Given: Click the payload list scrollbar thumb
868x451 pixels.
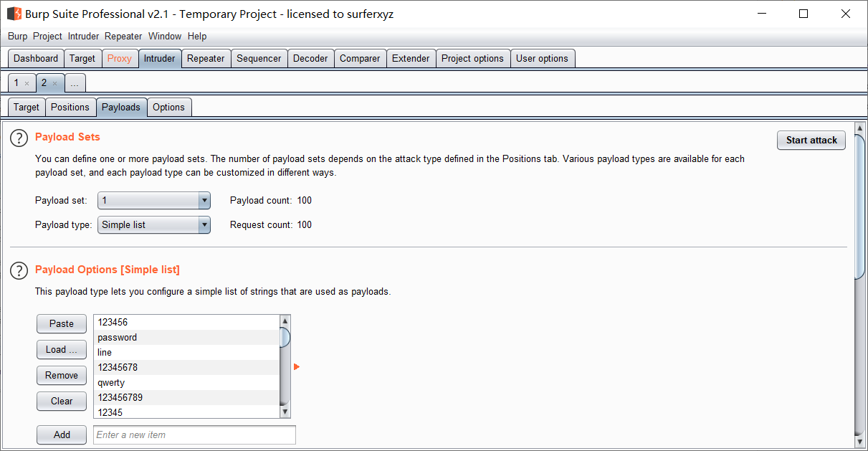Looking at the screenshot, I should [x=285, y=338].
